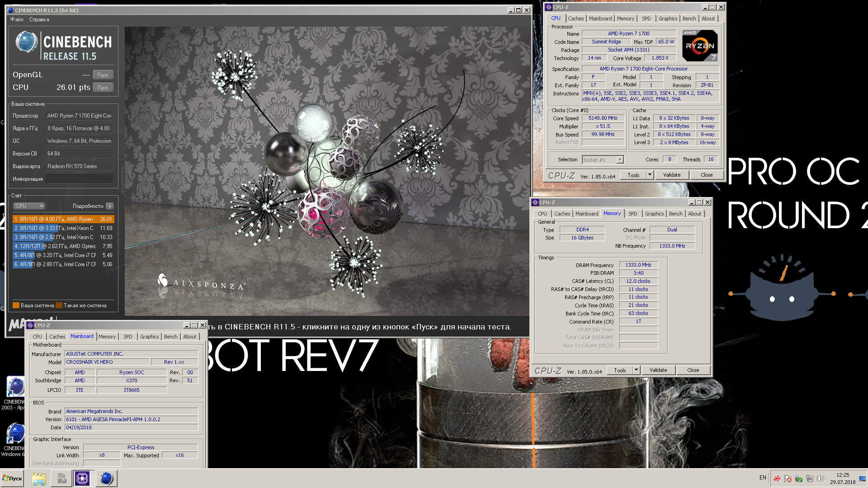868x488 pixels.
Task: Click Close in top CPU-Z window
Action: tap(706, 175)
